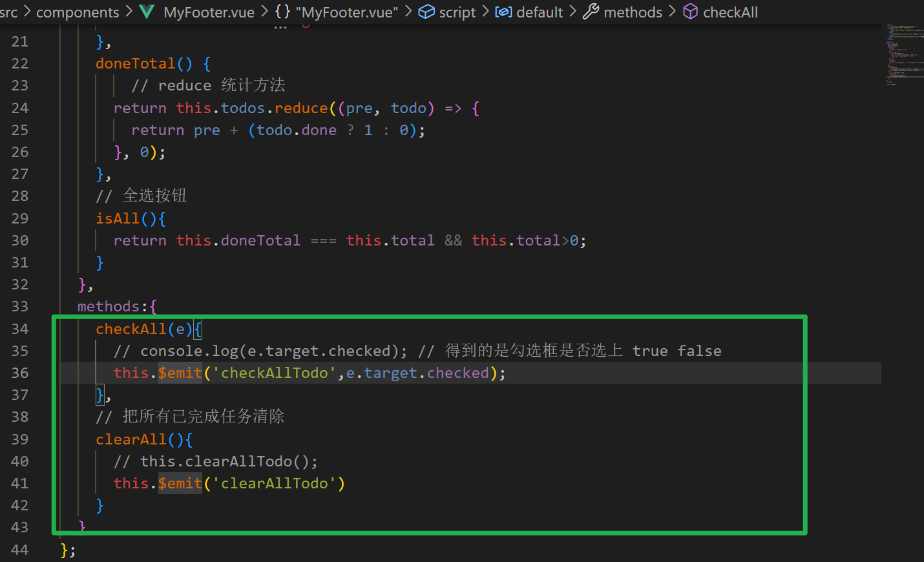Image resolution: width=924 pixels, height=562 pixels.
Task: Click chevron between script and default
Action: [485, 12]
